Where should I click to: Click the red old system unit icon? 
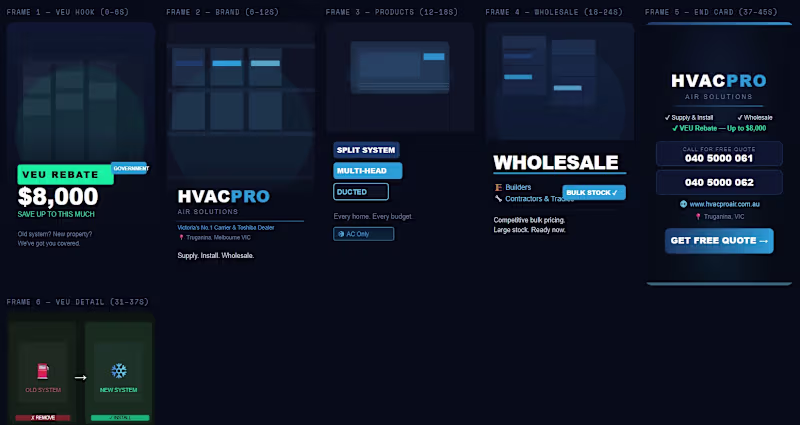[43, 371]
